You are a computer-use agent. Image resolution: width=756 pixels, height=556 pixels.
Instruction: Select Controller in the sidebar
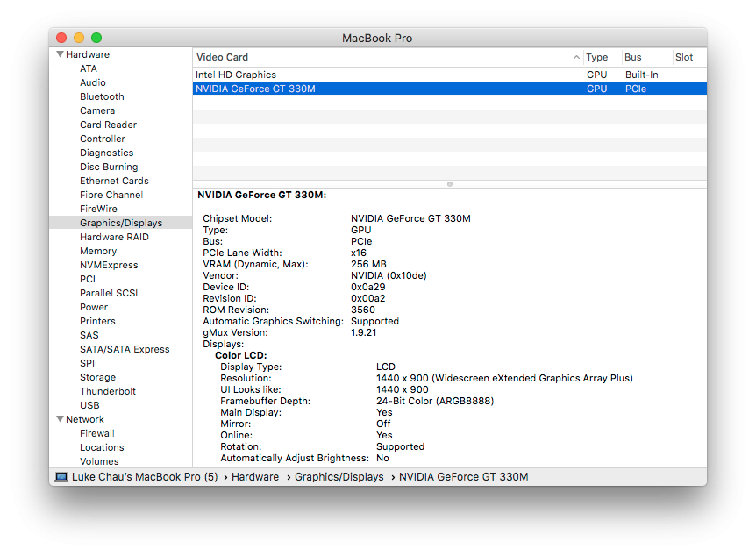pos(103,139)
